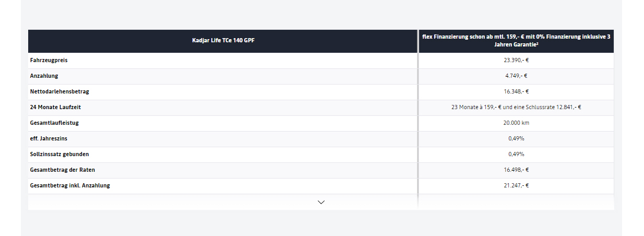The height and width of the screenshot is (236, 644).
Task: Click the 4.749,- € down payment value
Action: (x=516, y=76)
